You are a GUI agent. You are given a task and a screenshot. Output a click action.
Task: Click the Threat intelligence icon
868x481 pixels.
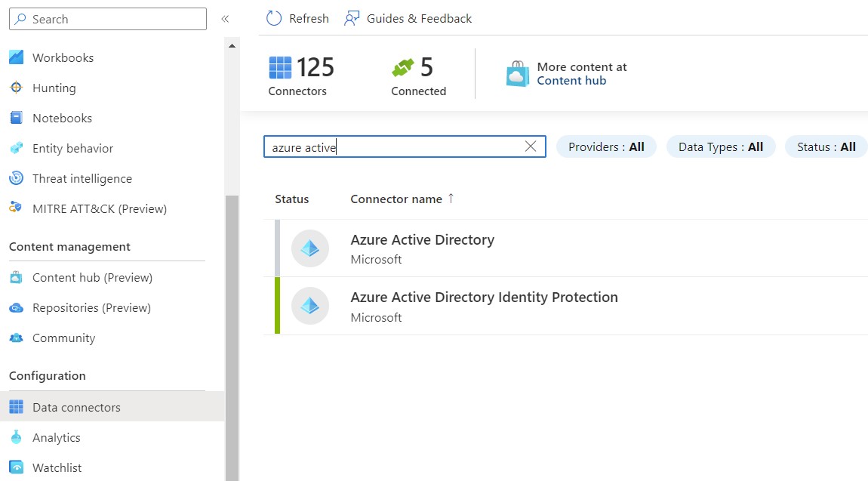(16, 178)
